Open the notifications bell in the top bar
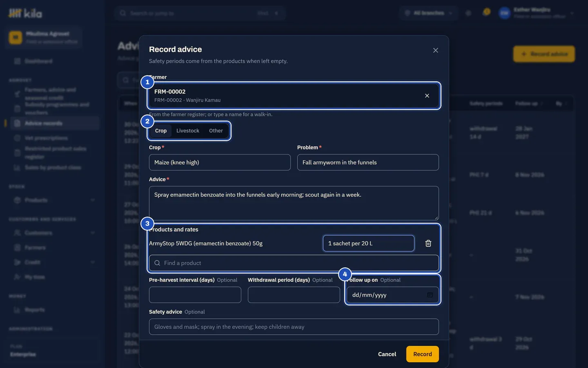Viewport: 588px width, 368px height. pos(486,13)
